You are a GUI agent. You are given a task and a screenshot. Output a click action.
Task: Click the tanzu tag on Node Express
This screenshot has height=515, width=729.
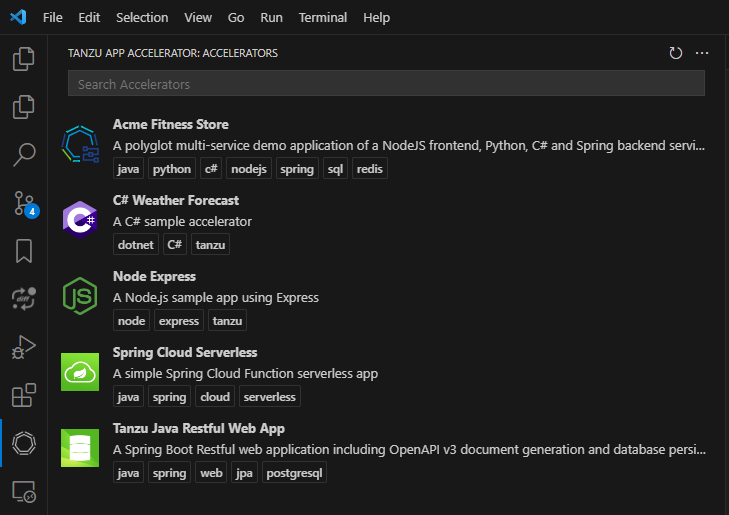[x=227, y=321]
